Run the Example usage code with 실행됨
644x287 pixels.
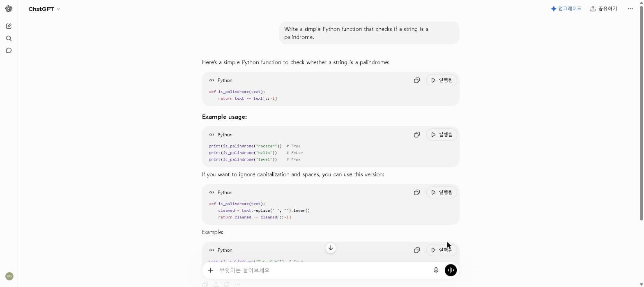[442, 135]
